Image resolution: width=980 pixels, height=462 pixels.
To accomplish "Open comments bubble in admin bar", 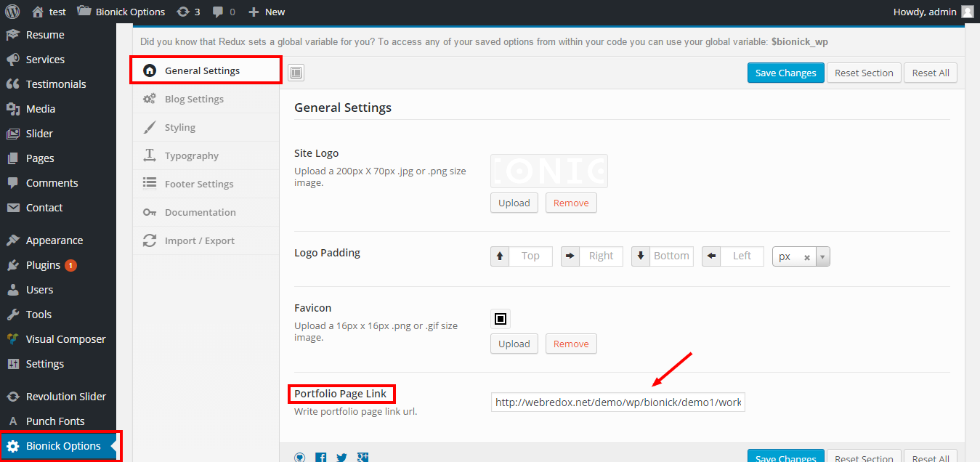I will [x=224, y=12].
